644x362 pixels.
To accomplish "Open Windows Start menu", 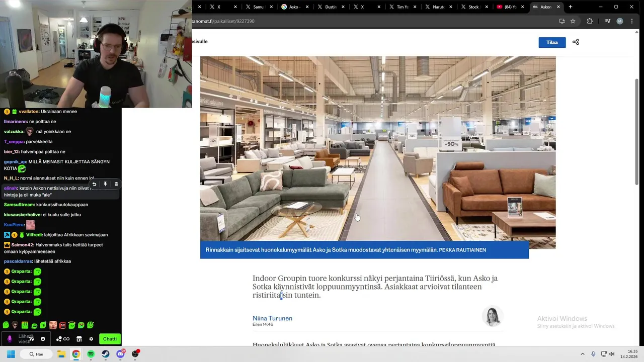I will tap(11, 354).
